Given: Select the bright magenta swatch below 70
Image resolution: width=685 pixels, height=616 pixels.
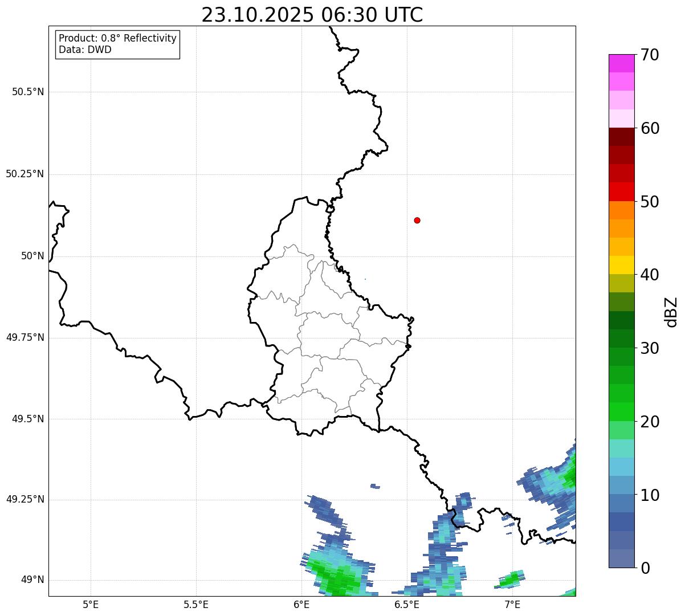Looking at the screenshot, I should click(x=621, y=63).
